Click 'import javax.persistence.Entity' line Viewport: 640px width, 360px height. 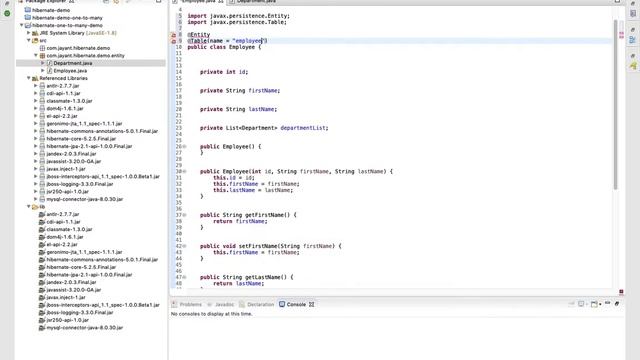click(x=238, y=16)
